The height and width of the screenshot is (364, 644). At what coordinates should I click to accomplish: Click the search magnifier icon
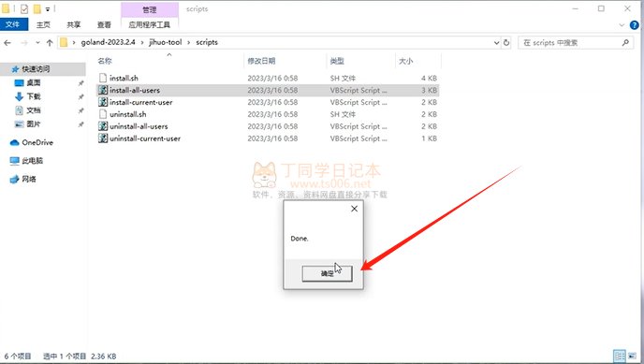(625, 43)
